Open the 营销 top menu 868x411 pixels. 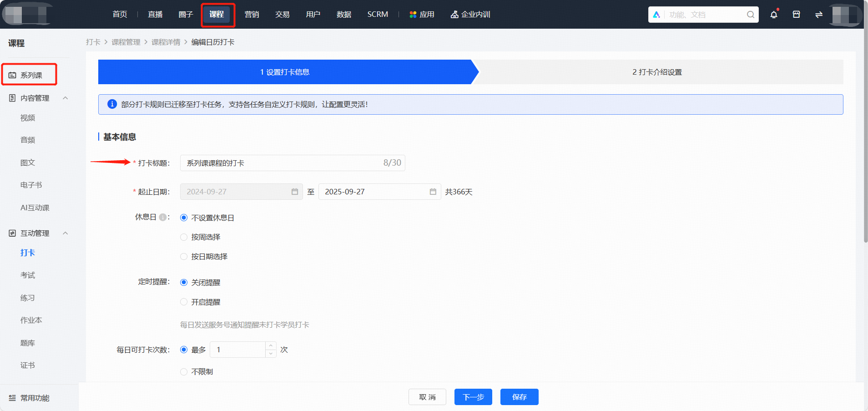[252, 15]
